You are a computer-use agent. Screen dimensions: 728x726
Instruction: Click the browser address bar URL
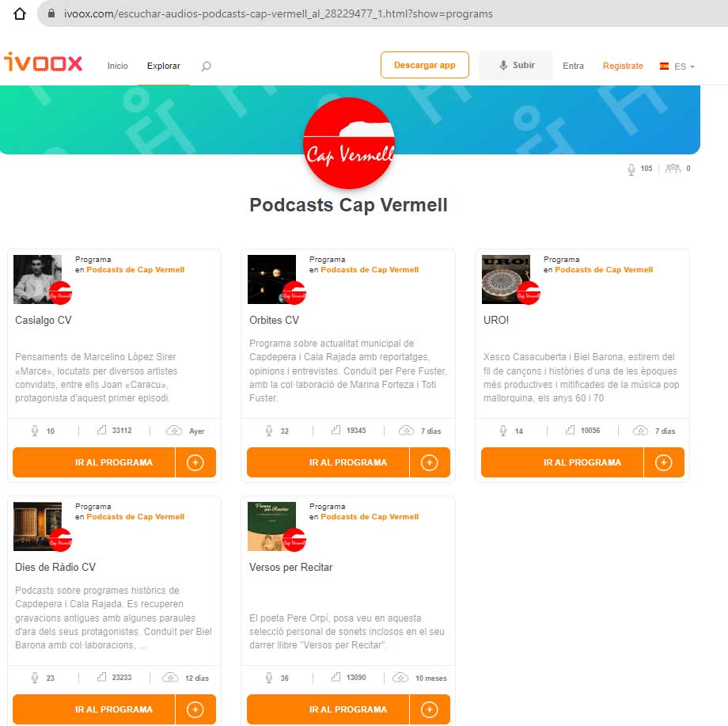278,14
